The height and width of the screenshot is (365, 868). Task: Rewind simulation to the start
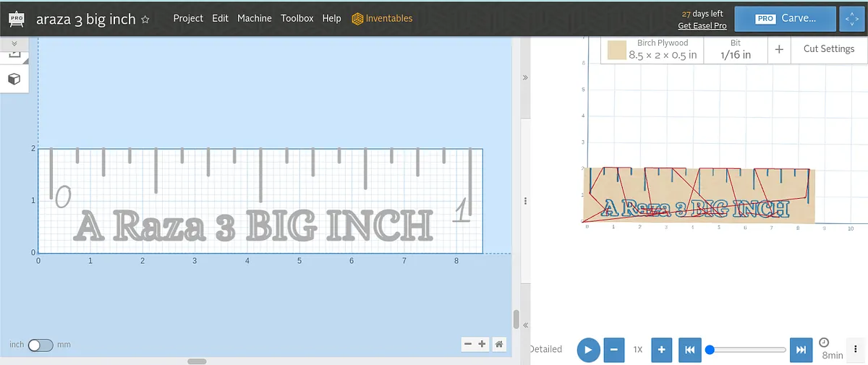[689, 349]
